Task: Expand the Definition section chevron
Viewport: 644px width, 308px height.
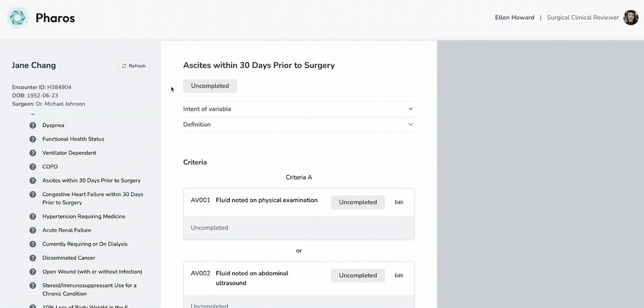Action: pos(411,125)
